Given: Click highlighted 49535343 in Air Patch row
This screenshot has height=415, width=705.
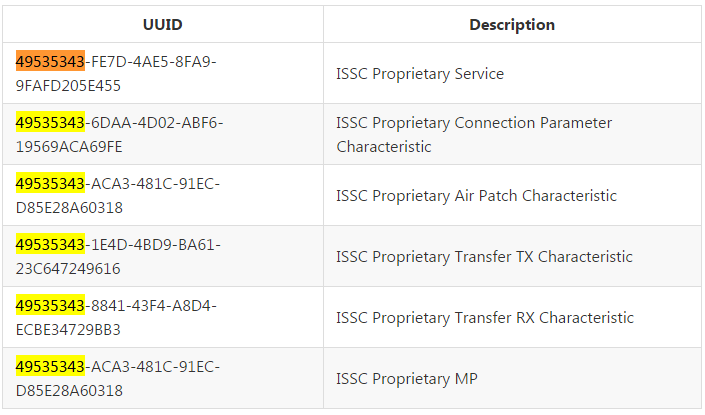Looking at the screenshot, I should click(51, 184).
